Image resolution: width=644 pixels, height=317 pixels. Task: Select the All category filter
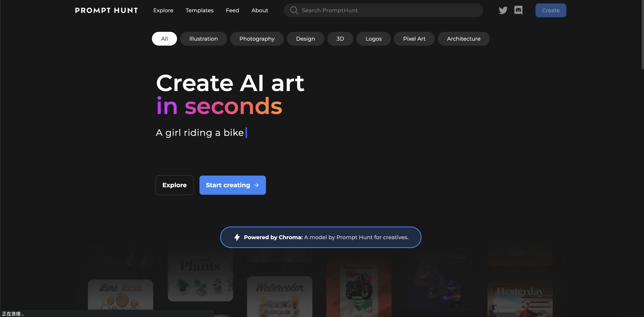(x=164, y=39)
